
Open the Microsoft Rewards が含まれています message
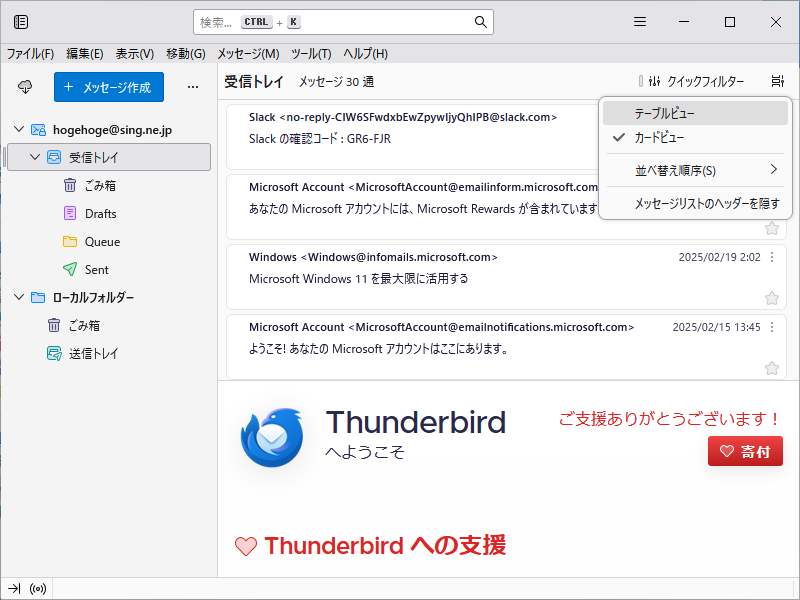click(x=412, y=207)
